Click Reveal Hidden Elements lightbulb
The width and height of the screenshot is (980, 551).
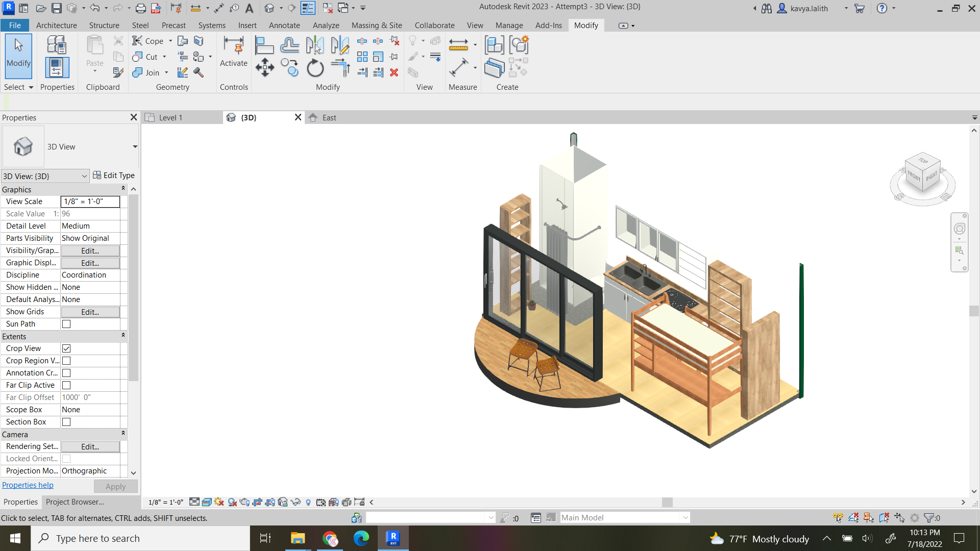click(308, 502)
